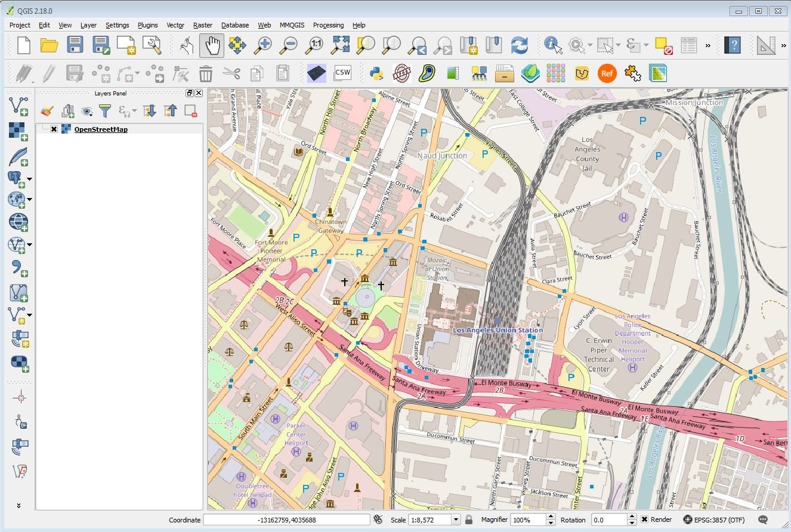Filter the legend with funnel icon
The width and height of the screenshot is (791, 532).
[x=105, y=111]
